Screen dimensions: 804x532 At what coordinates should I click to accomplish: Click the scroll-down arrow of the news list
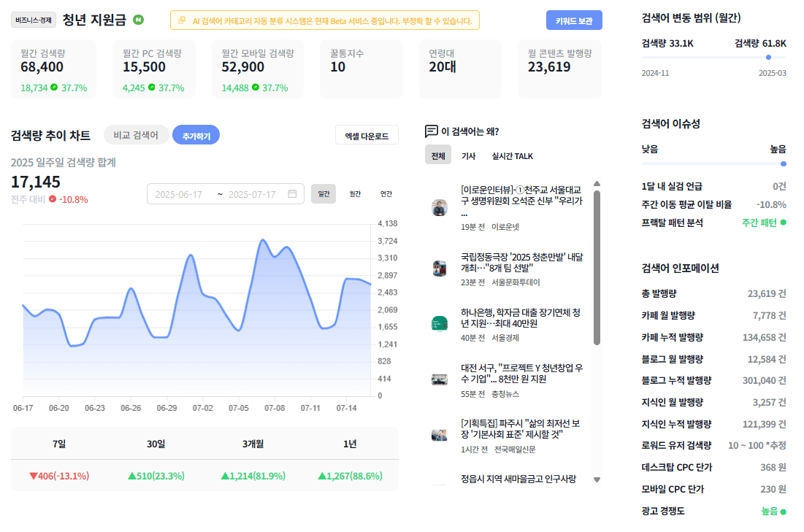coord(597,479)
